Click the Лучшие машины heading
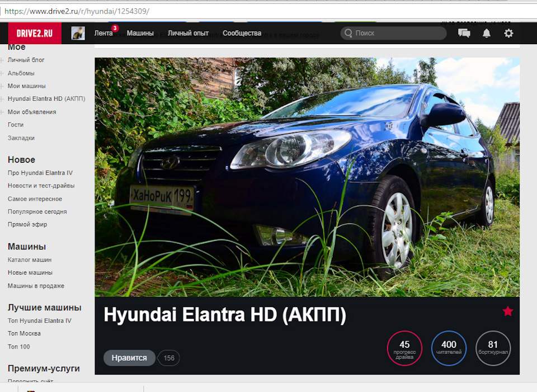The height and width of the screenshot is (392, 537). pos(45,308)
